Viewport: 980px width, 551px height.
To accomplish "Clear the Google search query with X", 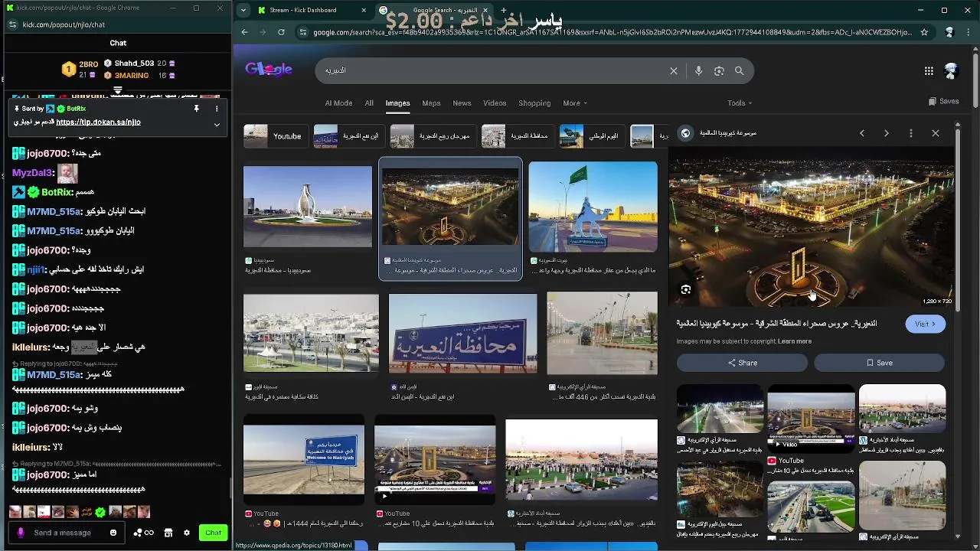I will 674,70.
